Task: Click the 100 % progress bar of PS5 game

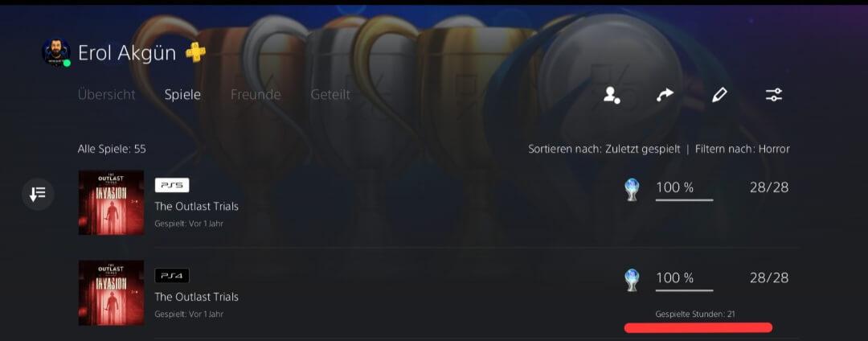Action: [x=684, y=199]
